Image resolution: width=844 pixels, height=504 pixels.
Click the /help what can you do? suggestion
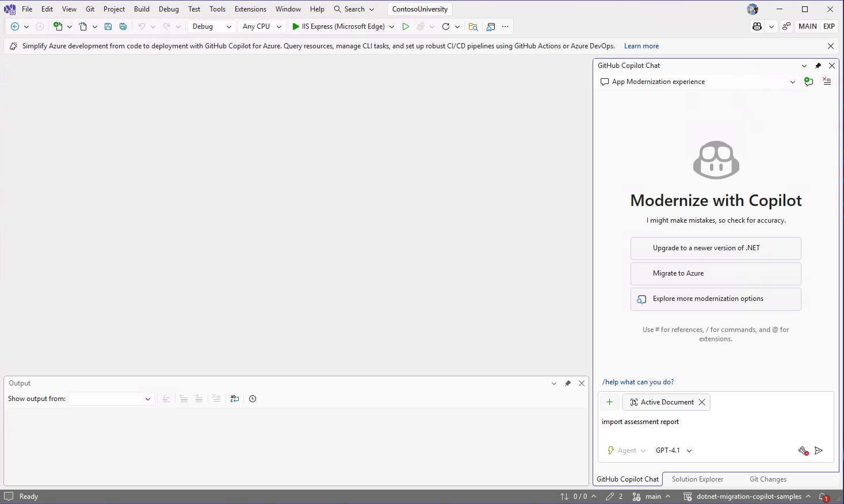pos(638,382)
